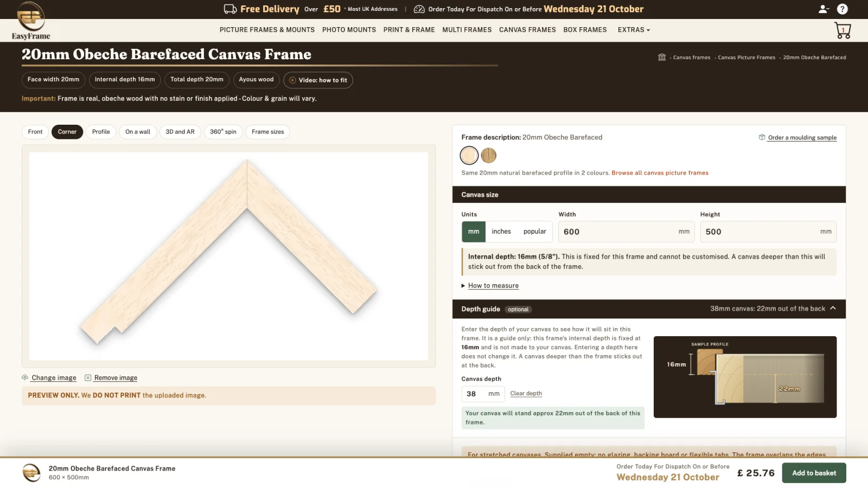The width and height of the screenshot is (868, 488).
Task: Select the darker wood colour swatch
Action: [x=489, y=156]
